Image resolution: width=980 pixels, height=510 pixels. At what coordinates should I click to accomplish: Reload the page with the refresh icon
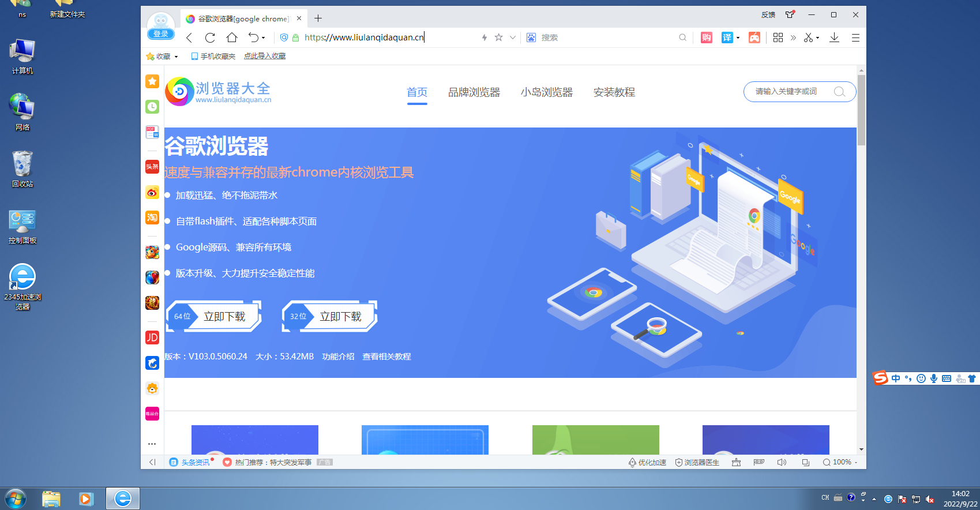210,37
